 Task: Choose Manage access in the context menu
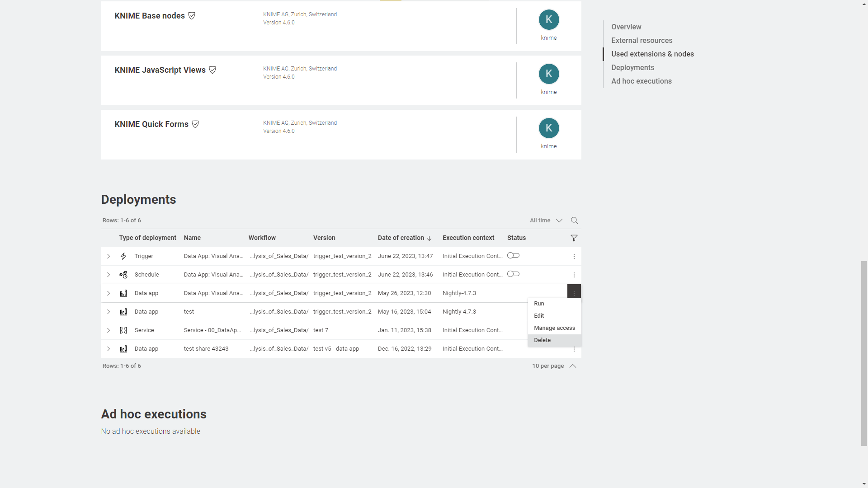point(554,328)
